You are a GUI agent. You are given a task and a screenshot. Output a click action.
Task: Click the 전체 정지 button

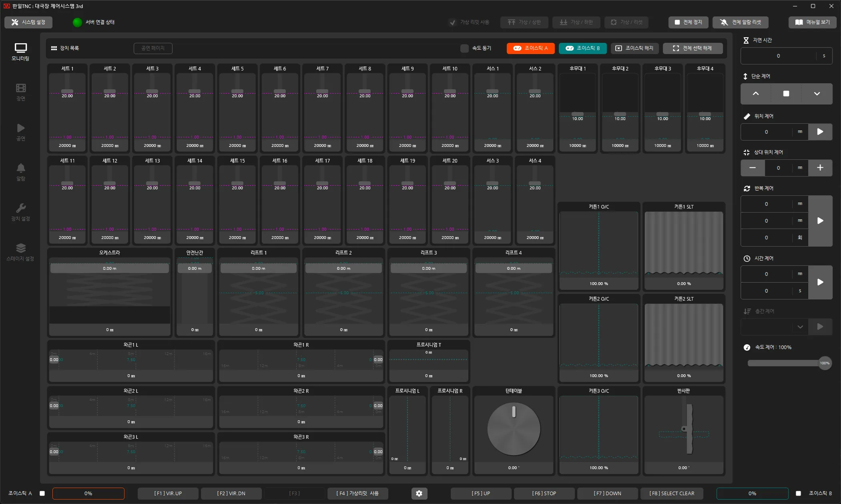[688, 22]
